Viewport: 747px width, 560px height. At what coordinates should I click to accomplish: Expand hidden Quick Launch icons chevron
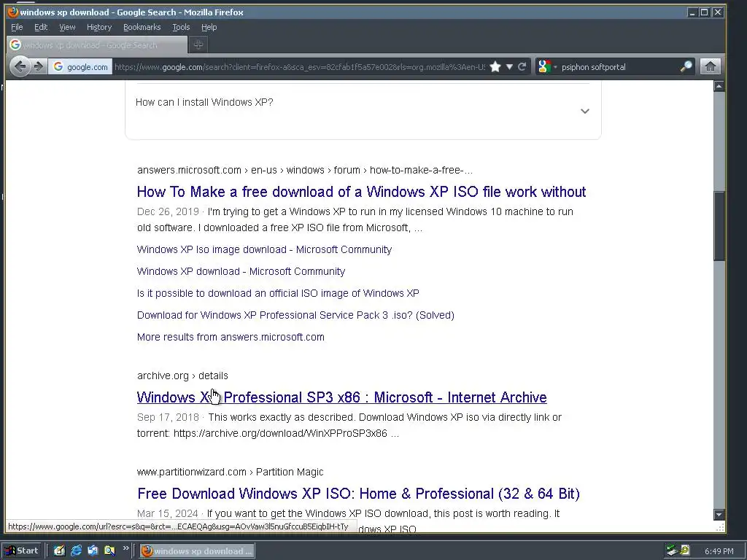125,548
